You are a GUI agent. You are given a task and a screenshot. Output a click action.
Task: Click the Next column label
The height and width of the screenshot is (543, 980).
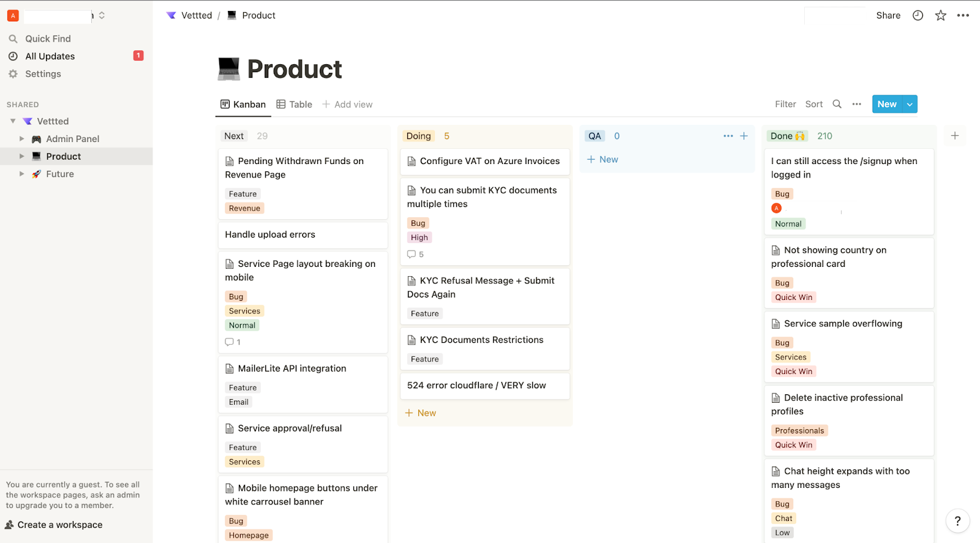tap(234, 136)
